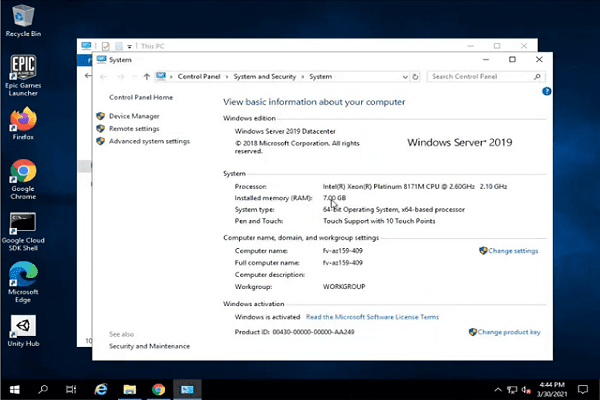600x400 pixels.
Task: Click the Control Panel breadcrumb
Action: tap(199, 77)
